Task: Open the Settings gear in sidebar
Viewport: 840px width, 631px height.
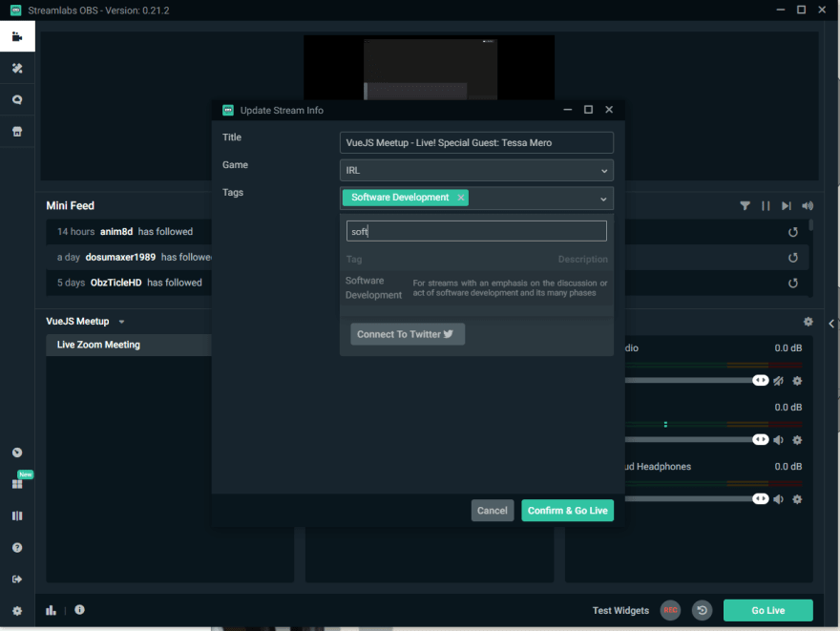Action: click(17, 611)
